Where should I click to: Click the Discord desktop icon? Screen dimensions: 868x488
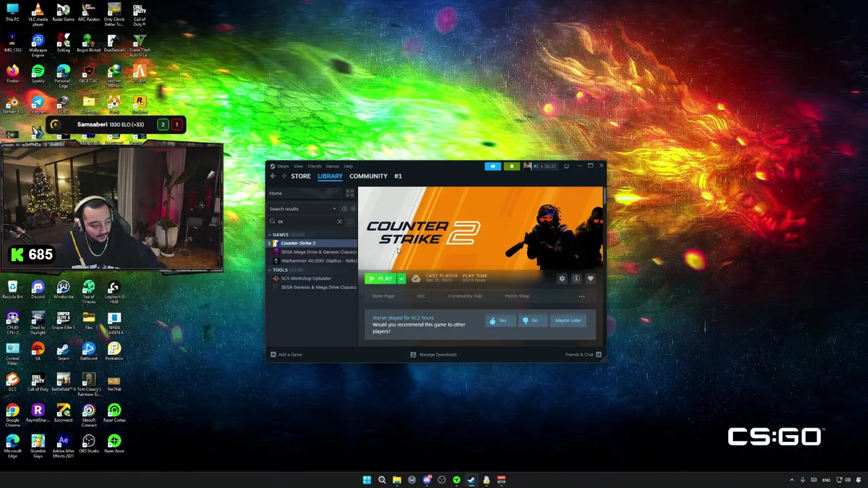[x=38, y=291]
